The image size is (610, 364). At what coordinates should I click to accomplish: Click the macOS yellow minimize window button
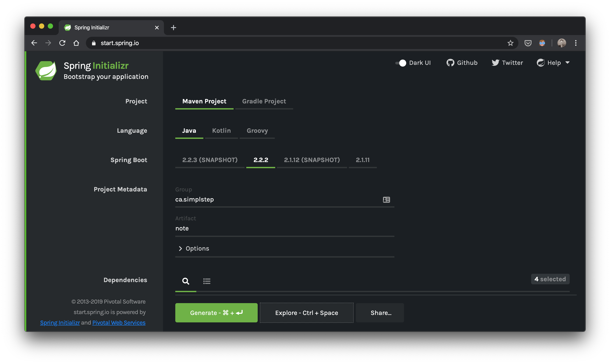(x=41, y=26)
